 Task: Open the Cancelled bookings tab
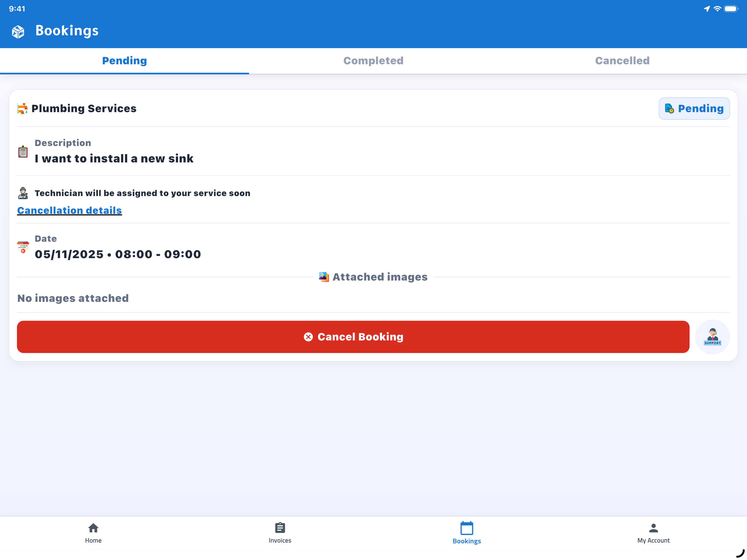coord(622,61)
